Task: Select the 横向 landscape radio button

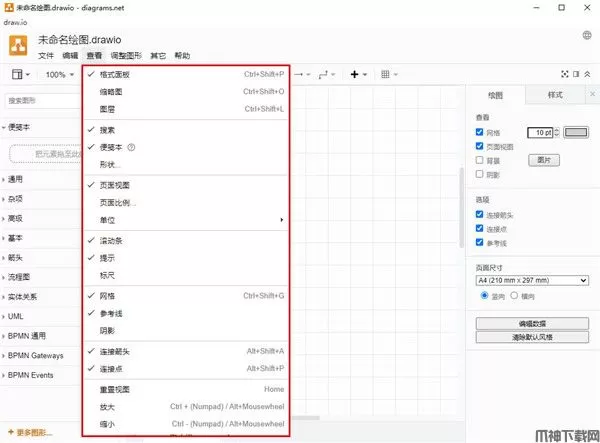Action: (x=516, y=296)
